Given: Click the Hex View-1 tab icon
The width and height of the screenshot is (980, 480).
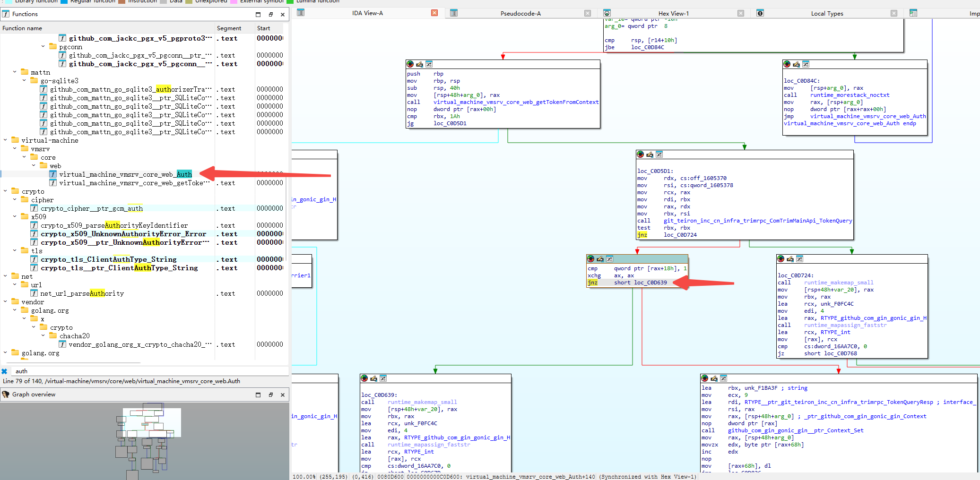Looking at the screenshot, I should point(607,13).
